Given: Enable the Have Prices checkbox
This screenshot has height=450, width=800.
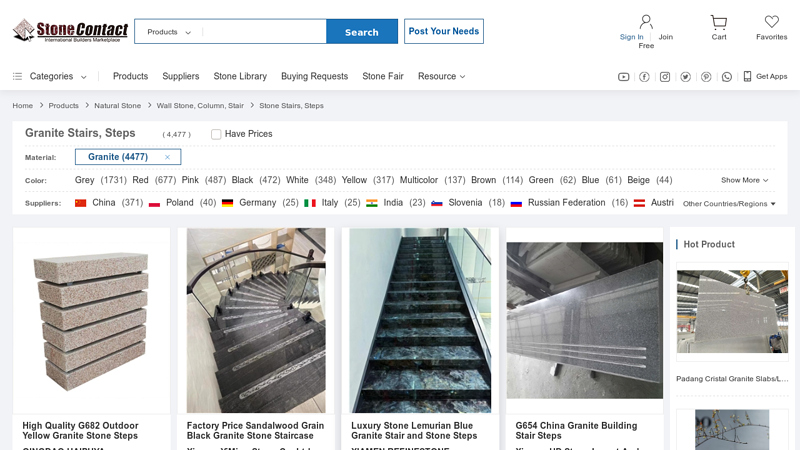Looking at the screenshot, I should coord(216,134).
